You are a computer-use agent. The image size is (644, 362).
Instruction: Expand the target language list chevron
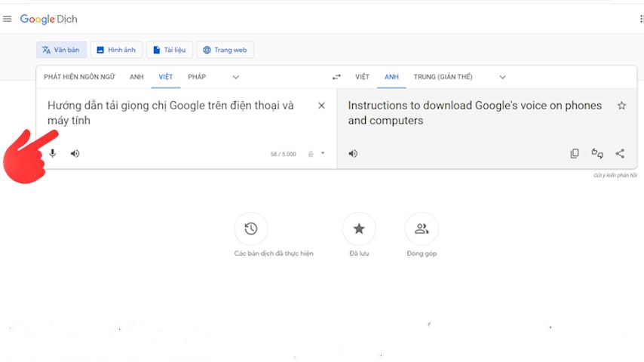tap(502, 77)
